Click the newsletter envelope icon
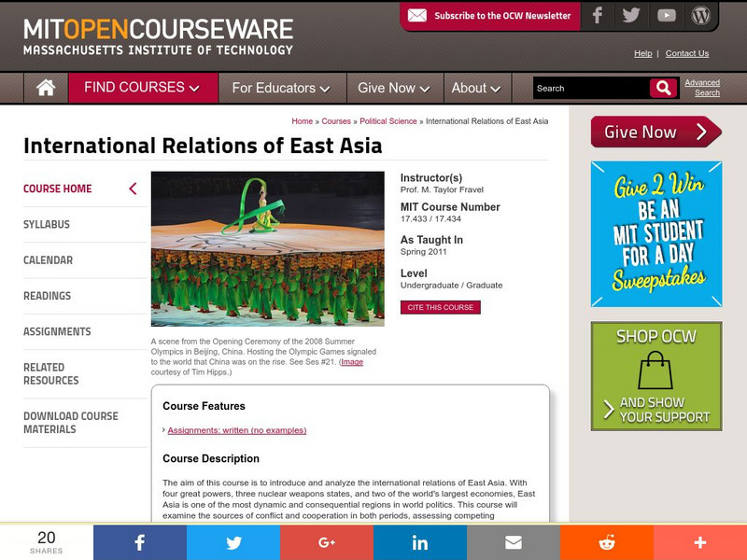The image size is (747, 560). click(x=417, y=16)
